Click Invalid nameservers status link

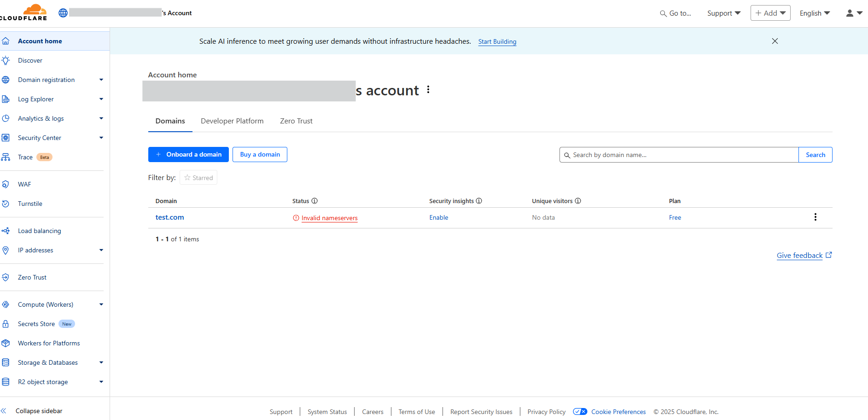pos(329,218)
